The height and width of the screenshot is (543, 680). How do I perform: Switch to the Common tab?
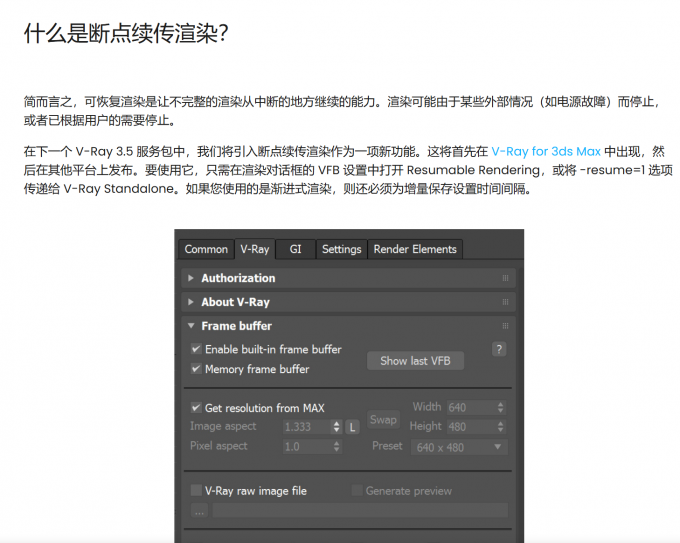tap(206, 249)
